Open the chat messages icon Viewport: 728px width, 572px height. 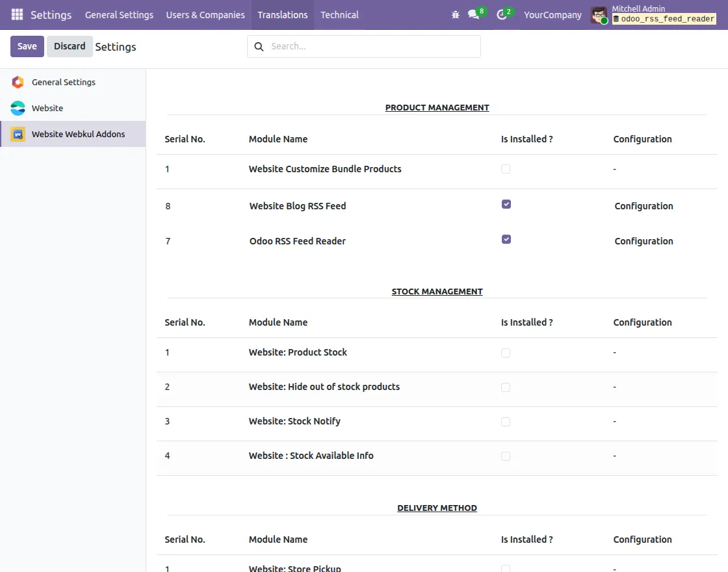click(x=473, y=14)
